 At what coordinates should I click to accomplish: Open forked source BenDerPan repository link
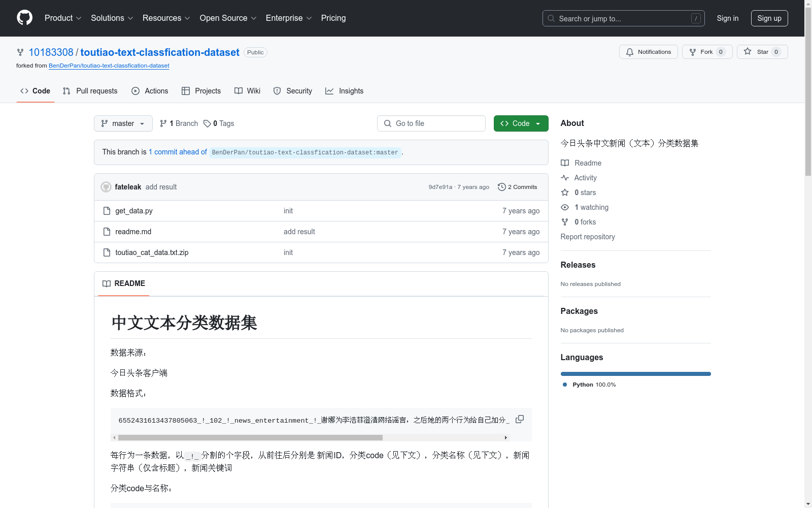coord(109,66)
